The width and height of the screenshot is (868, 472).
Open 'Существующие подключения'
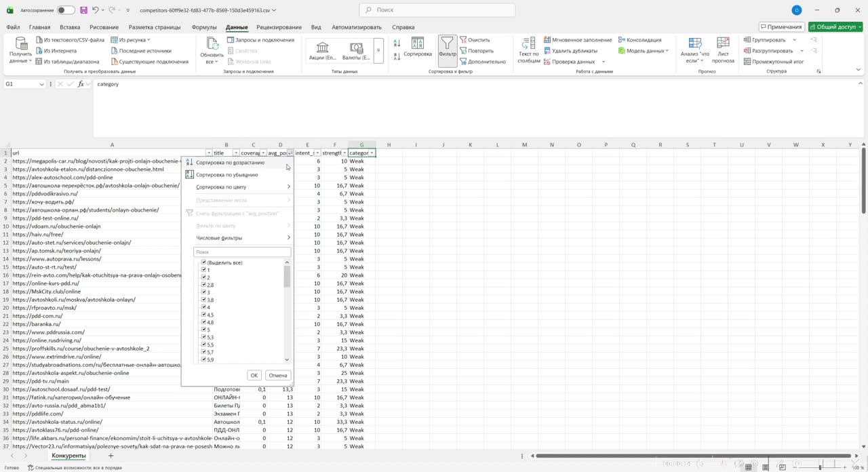point(149,62)
